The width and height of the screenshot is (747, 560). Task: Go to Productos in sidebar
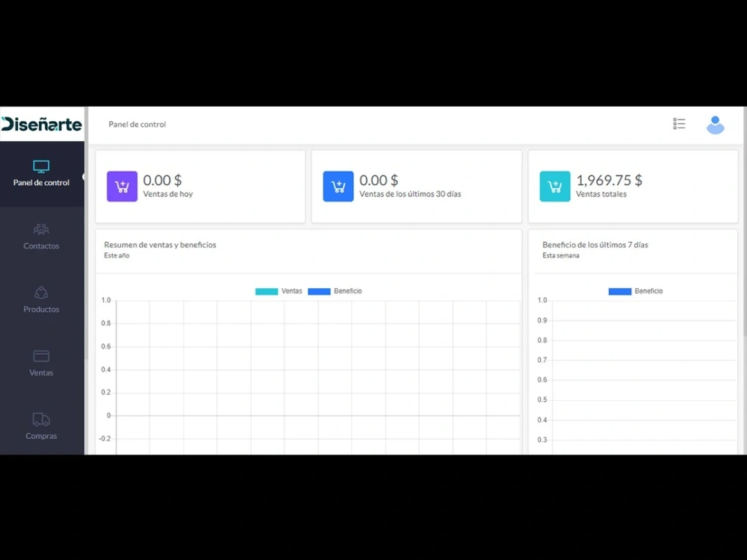click(41, 309)
